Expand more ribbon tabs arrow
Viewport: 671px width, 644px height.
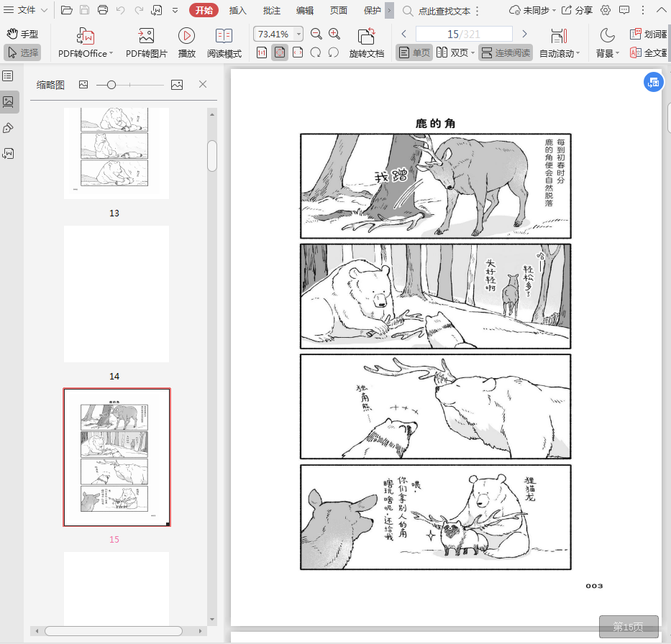389,10
